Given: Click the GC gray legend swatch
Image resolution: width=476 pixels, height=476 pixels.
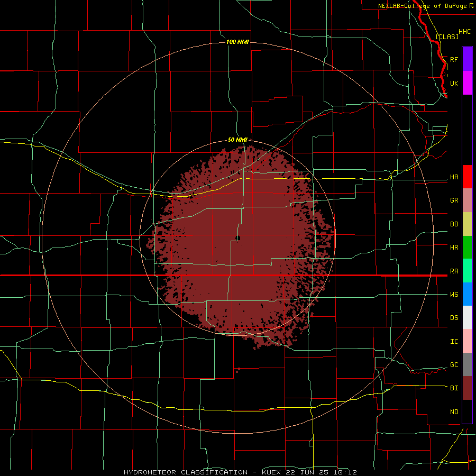Looking at the screenshot, I should pyautogui.click(x=467, y=364).
